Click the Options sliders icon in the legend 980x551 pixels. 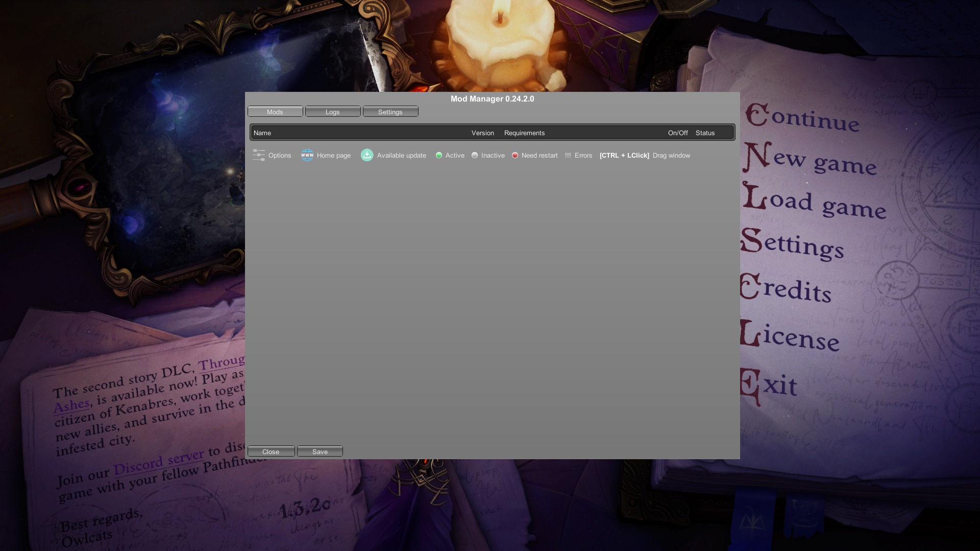(259, 155)
